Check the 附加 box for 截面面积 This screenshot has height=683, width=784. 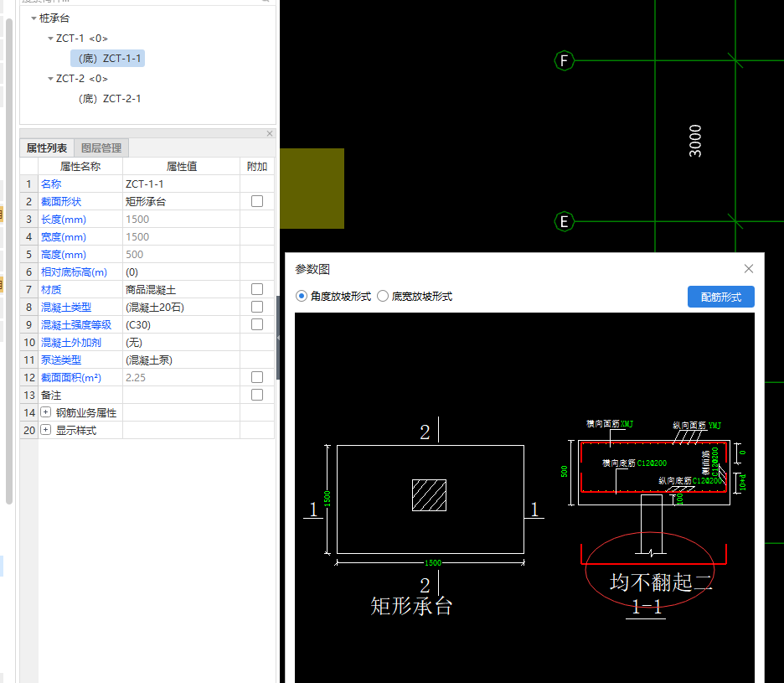[257, 377]
